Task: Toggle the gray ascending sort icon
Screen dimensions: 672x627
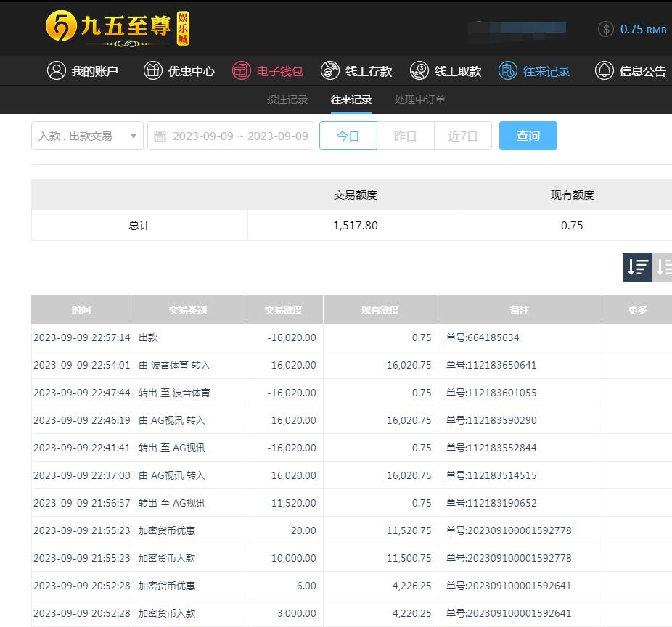Action: [663, 267]
